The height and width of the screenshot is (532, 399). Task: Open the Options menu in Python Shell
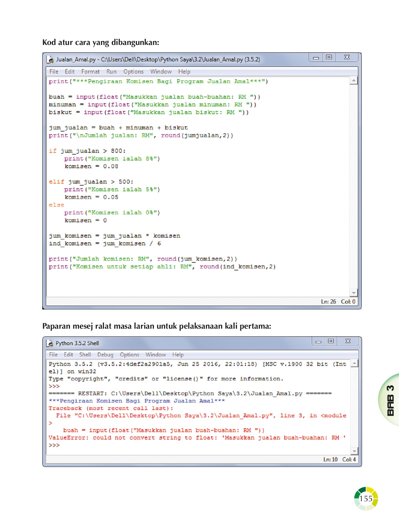click(x=129, y=355)
